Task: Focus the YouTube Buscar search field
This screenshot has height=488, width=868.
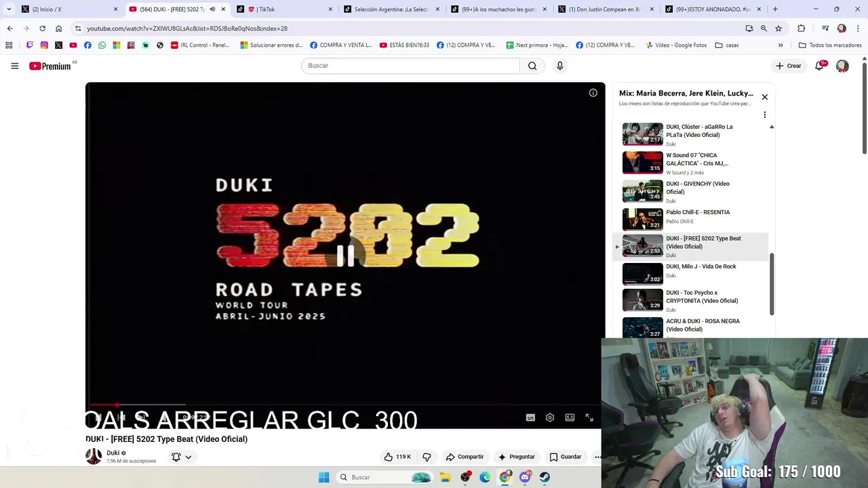Action: (x=410, y=66)
